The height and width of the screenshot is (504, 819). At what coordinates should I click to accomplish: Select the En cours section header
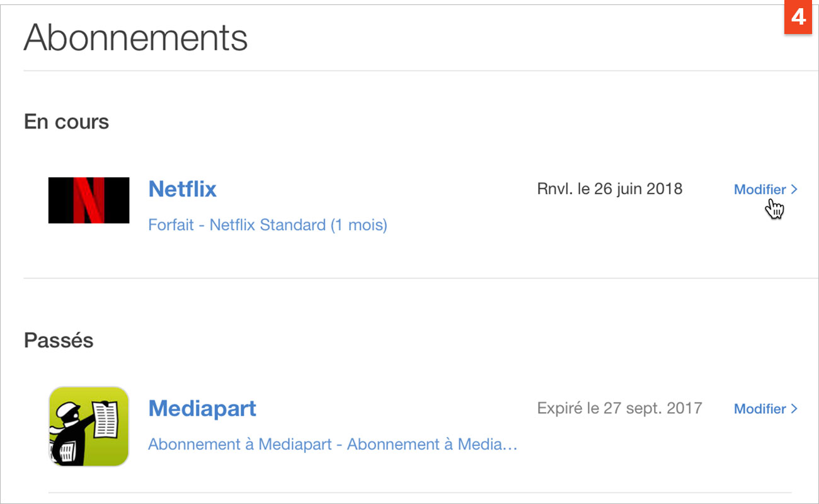[66, 122]
